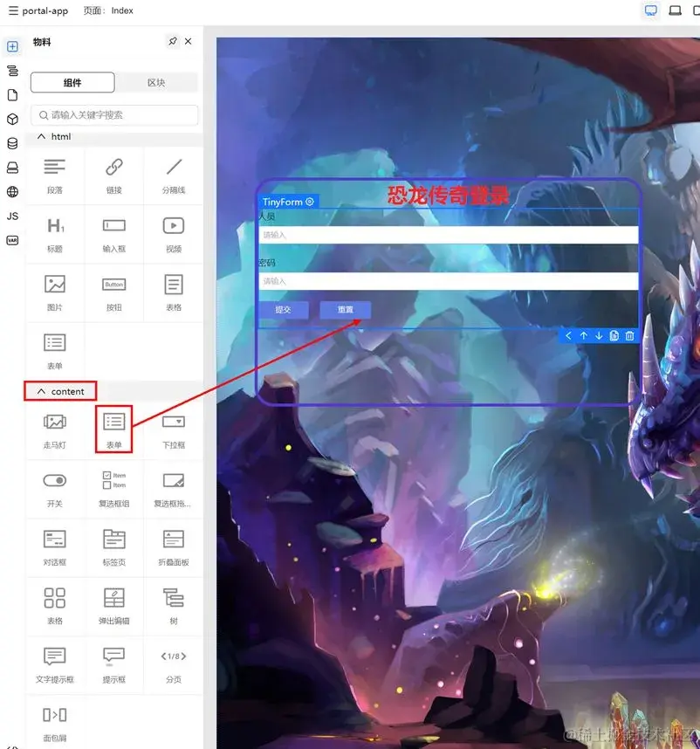Collapse the html component group
The height and width of the screenshot is (749, 700).
point(42,136)
